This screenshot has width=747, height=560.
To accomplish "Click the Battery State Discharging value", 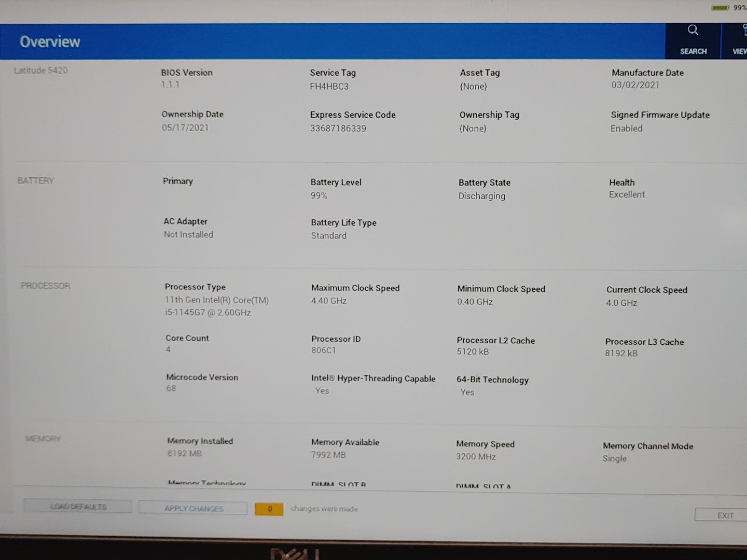I will [481, 196].
